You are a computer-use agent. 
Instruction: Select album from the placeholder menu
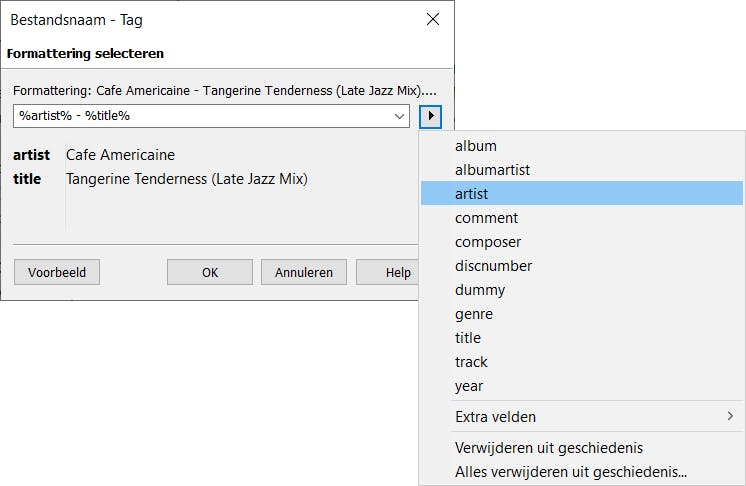(476, 146)
